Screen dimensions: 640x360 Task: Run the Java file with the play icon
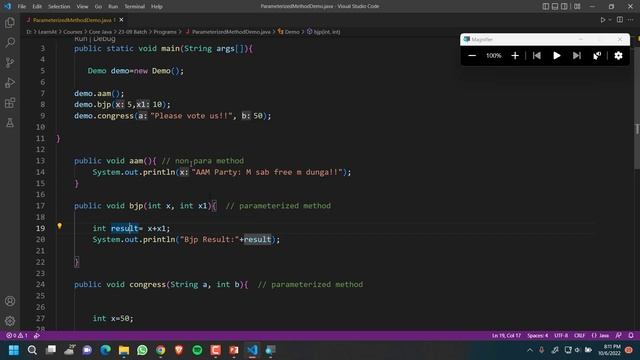pyautogui.click(x=602, y=20)
